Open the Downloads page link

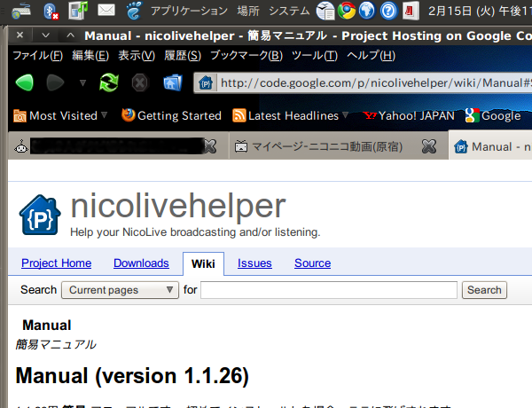tap(141, 263)
